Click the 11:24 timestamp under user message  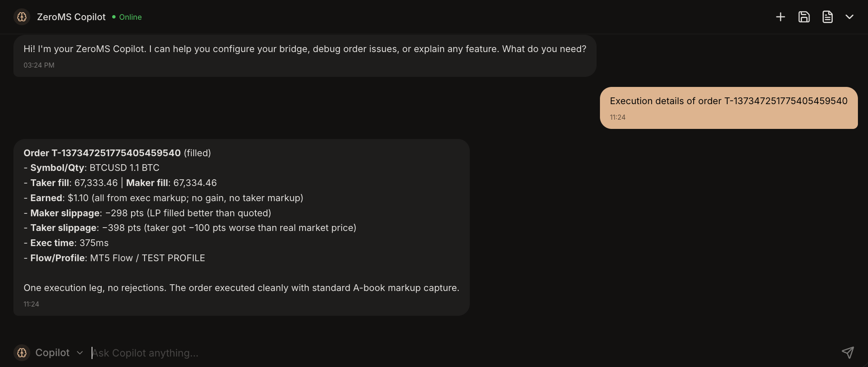click(618, 117)
